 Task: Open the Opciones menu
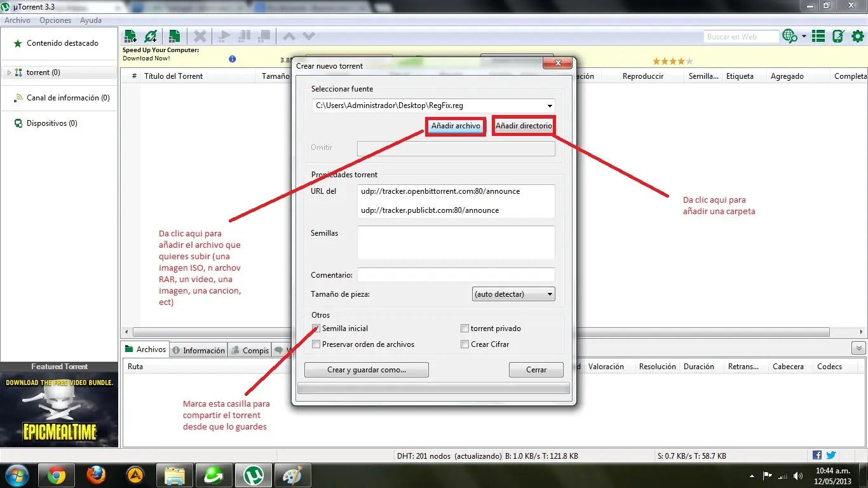click(x=55, y=20)
